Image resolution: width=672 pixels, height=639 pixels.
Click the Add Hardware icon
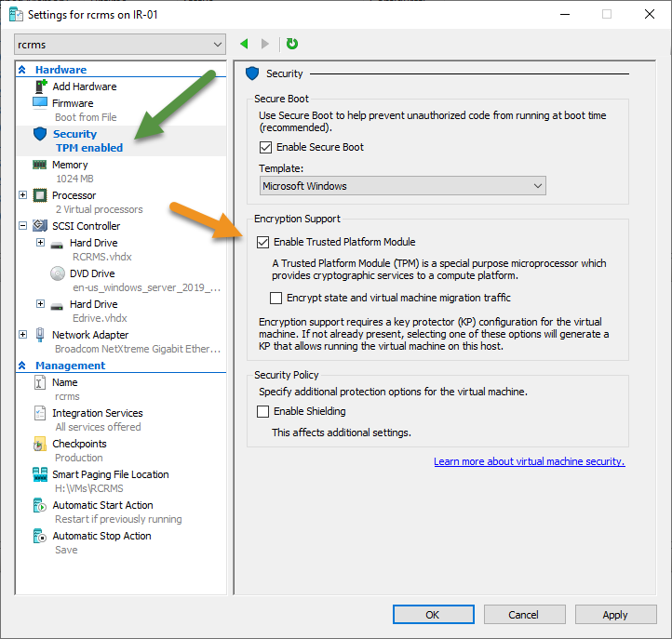coord(40,87)
